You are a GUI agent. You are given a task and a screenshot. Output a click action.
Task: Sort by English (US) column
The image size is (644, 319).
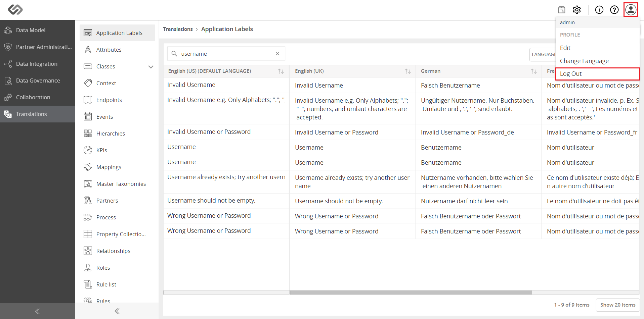pos(281,71)
